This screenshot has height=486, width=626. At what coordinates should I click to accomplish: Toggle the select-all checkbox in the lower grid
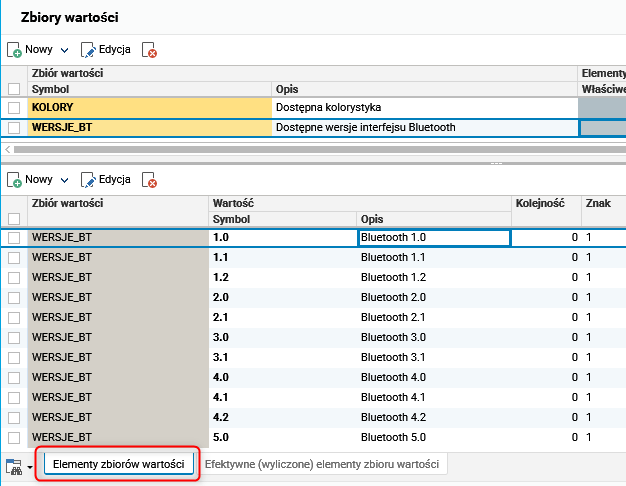(x=14, y=218)
